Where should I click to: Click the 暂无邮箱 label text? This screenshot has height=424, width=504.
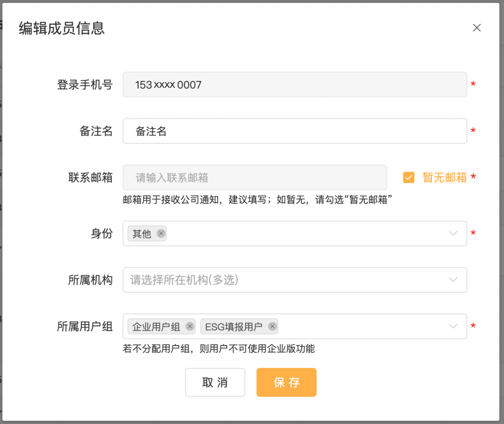(x=444, y=177)
